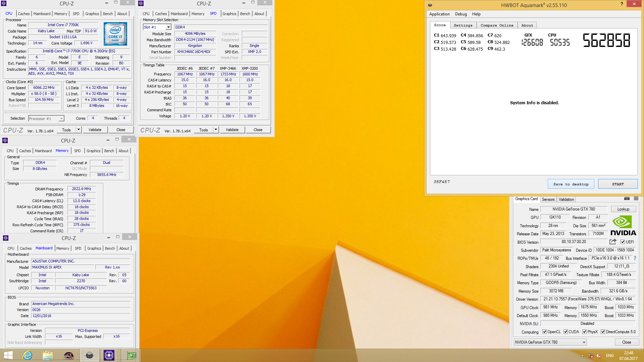Open the Aquamark Help menu
644x362 pixels.
pyautogui.click(x=476, y=14)
